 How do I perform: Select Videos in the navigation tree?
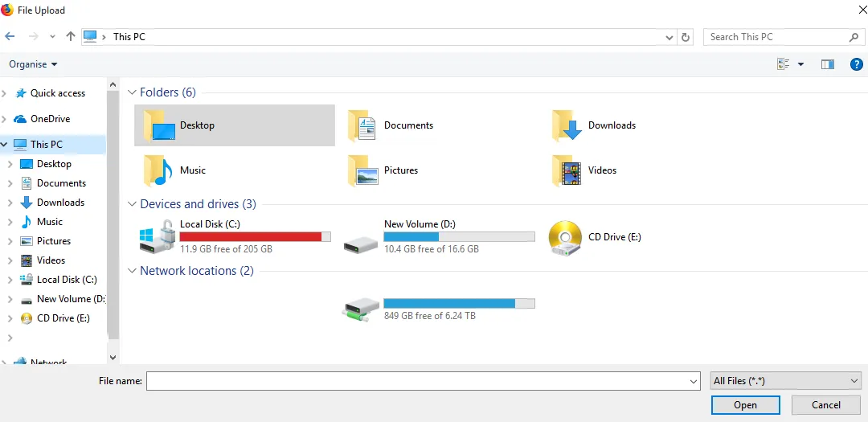(x=51, y=260)
